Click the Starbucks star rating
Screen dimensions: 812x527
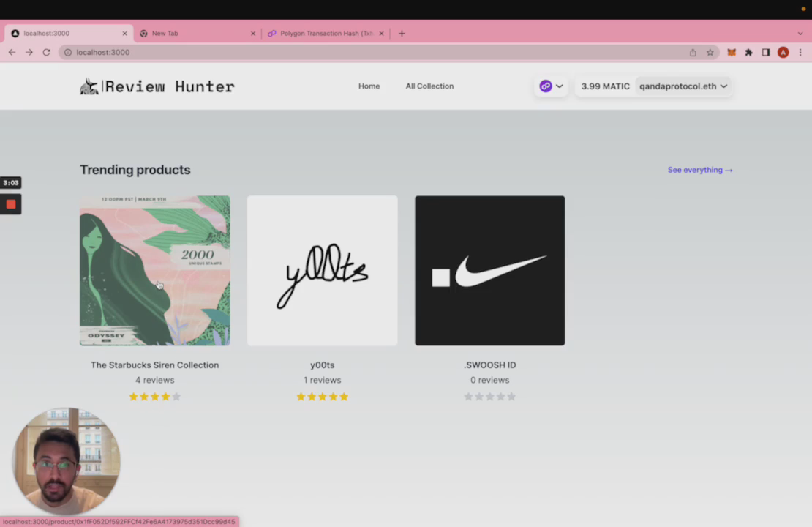tap(155, 397)
